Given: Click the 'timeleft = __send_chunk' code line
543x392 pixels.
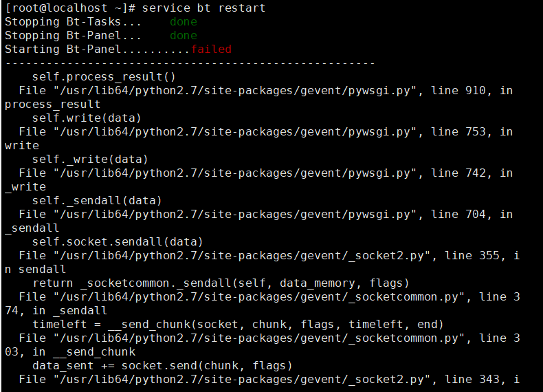Looking at the screenshot, I should (238, 324).
